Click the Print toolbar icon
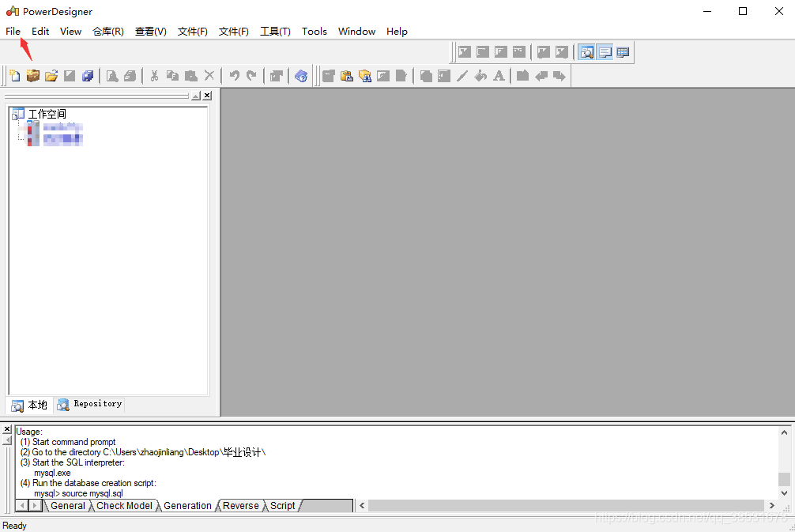The width and height of the screenshot is (795, 532). click(130, 76)
